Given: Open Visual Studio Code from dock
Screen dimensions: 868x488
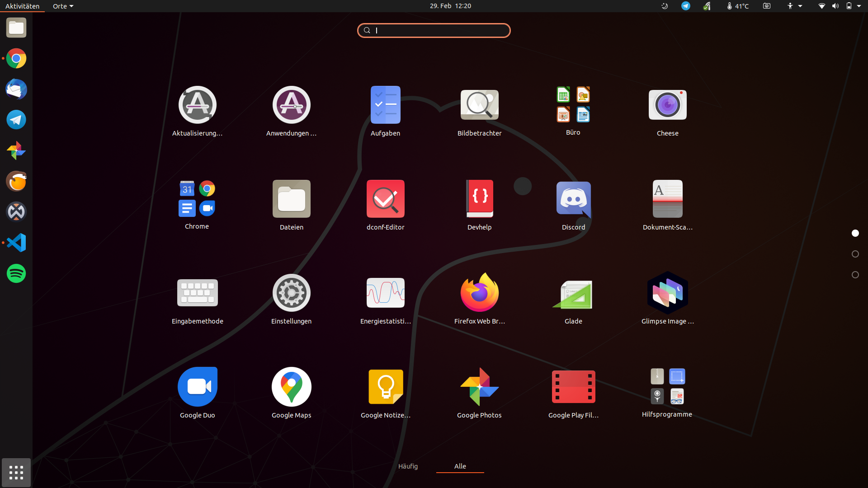Looking at the screenshot, I should coord(16,243).
